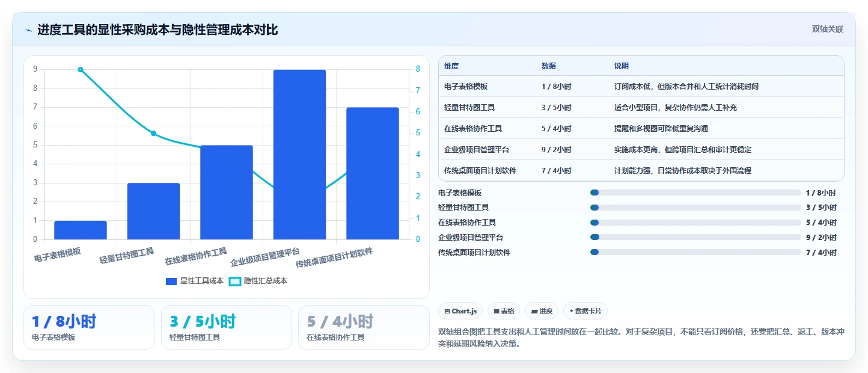868x373 pixels.
Task: Click the blue bar for 电子表格模板
Action: 81,230
